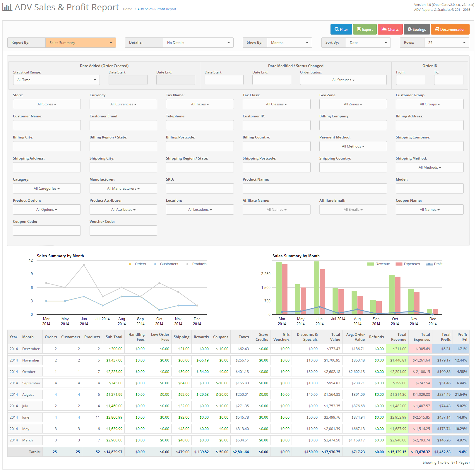Screen dimensions: 476x471
Task: Click the Settings button
Action: [x=417, y=29]
